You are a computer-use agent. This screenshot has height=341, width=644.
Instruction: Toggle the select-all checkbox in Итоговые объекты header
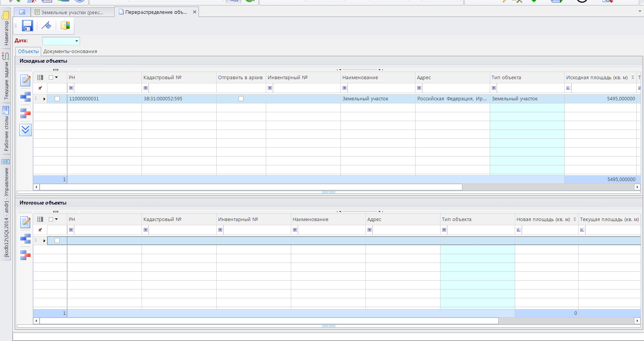tap(51, 219)
